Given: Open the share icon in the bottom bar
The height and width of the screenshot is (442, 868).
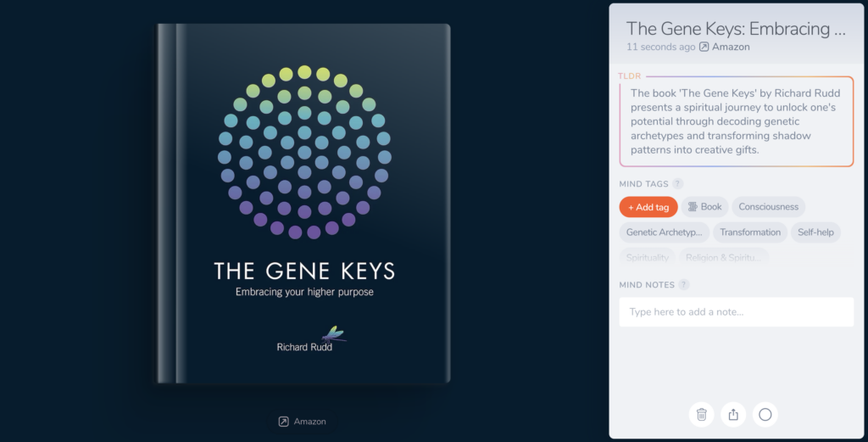Looking at the screenshot, I should pyautogui.click(x=733, y=414).
